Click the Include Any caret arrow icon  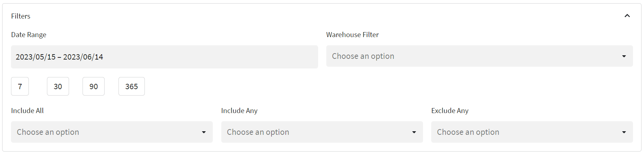coord(414,132)
